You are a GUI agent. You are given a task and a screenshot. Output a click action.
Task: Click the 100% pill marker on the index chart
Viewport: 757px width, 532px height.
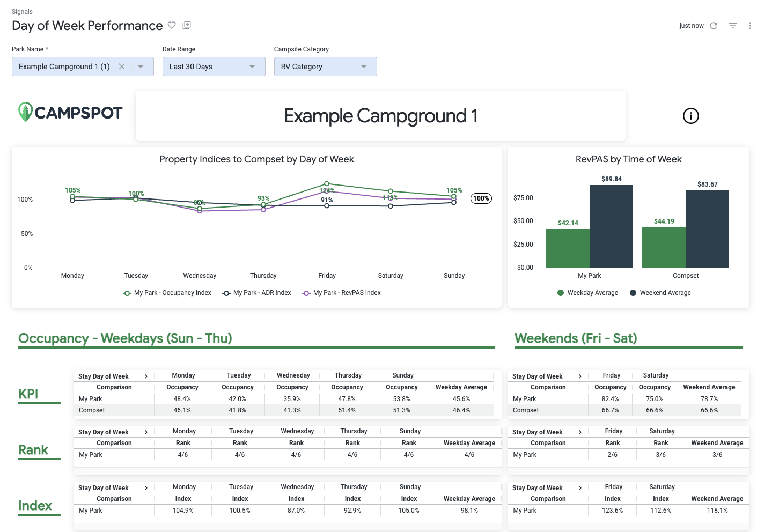pyautogui.click(x=481, y=198)
